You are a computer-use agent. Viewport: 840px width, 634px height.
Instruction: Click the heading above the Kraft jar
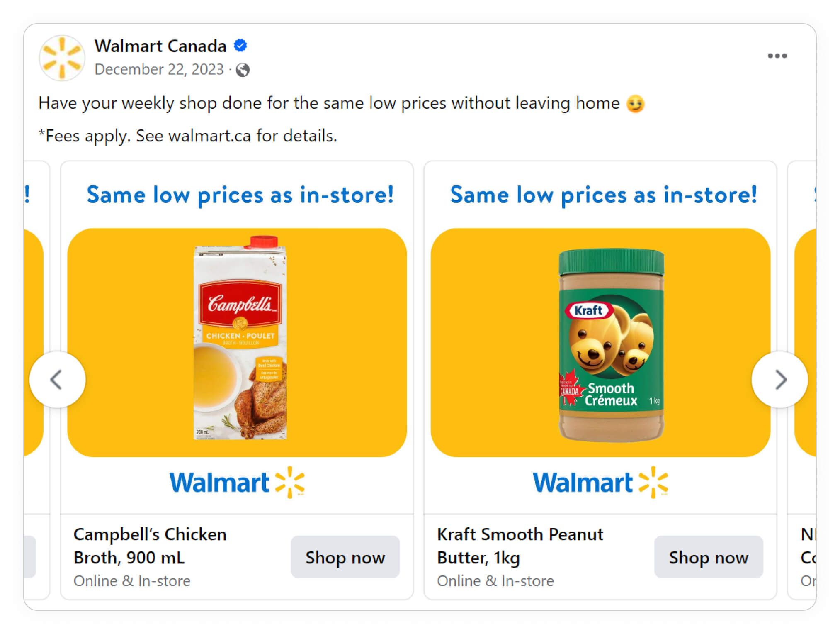pos(603,195)
